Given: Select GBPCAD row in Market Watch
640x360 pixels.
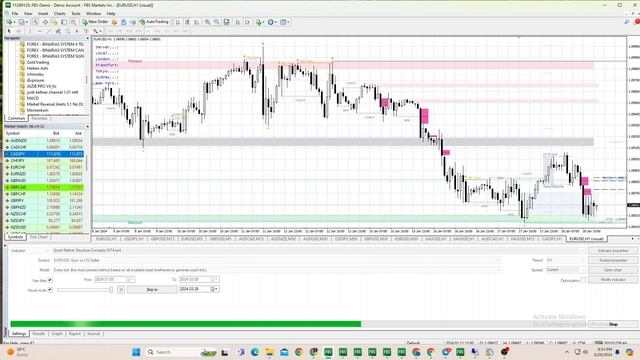Looking at the screenshot, I should [44, 187].
